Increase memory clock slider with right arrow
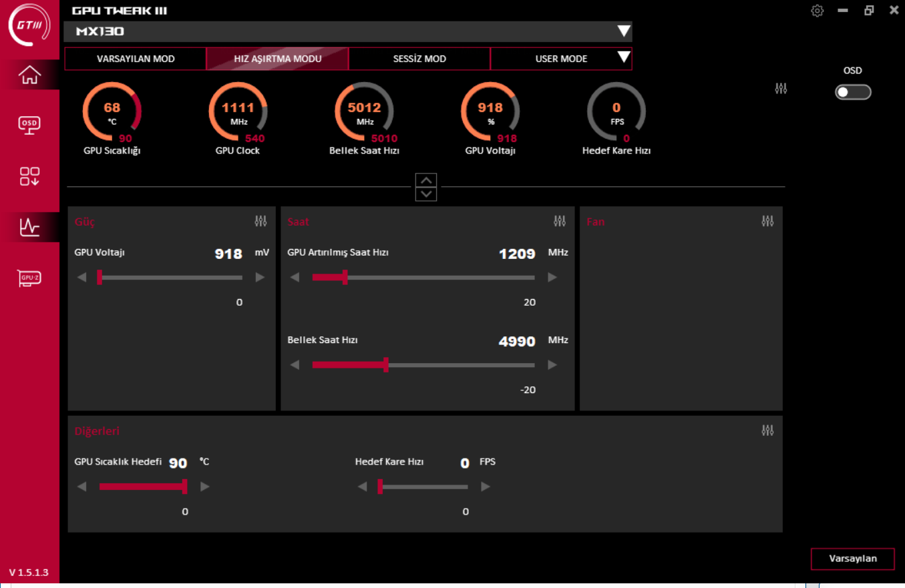The image size is (905, 588). tap(552, 365)
